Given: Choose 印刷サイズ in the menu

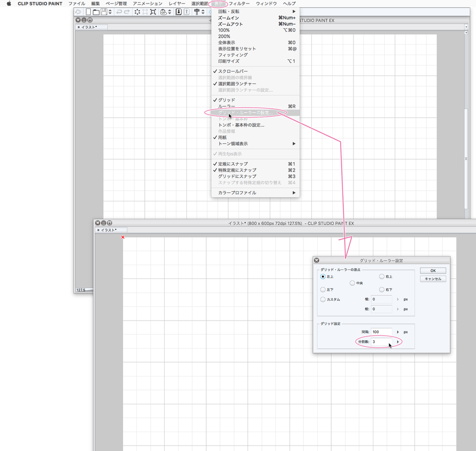Looking at the screenshot, I should tap(255, 62).
